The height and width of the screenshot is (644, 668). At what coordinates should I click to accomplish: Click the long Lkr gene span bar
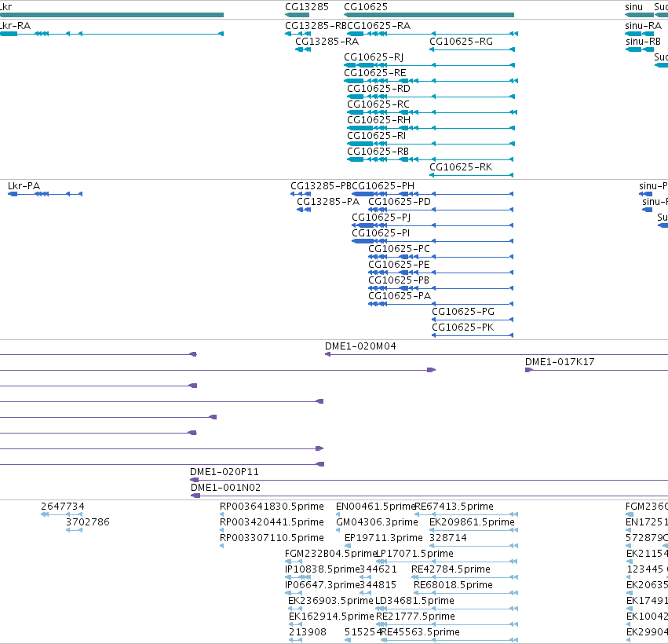click(111, 15)
